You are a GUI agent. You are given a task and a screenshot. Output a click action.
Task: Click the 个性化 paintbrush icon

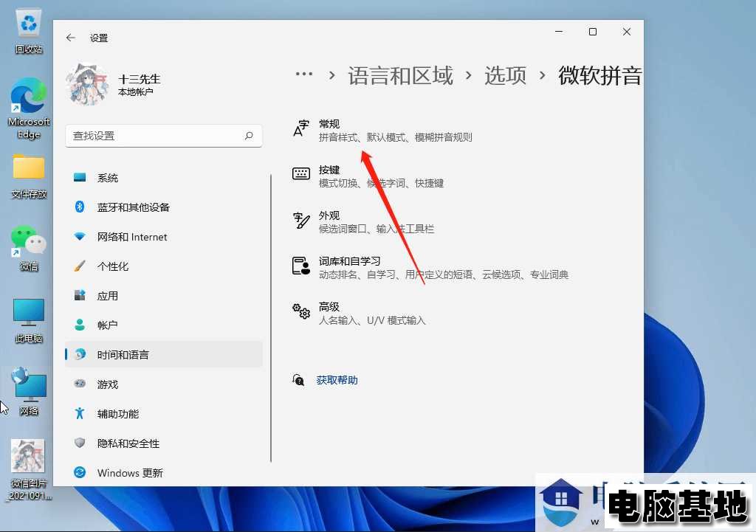pyautogui.click(x=80, y=266)
